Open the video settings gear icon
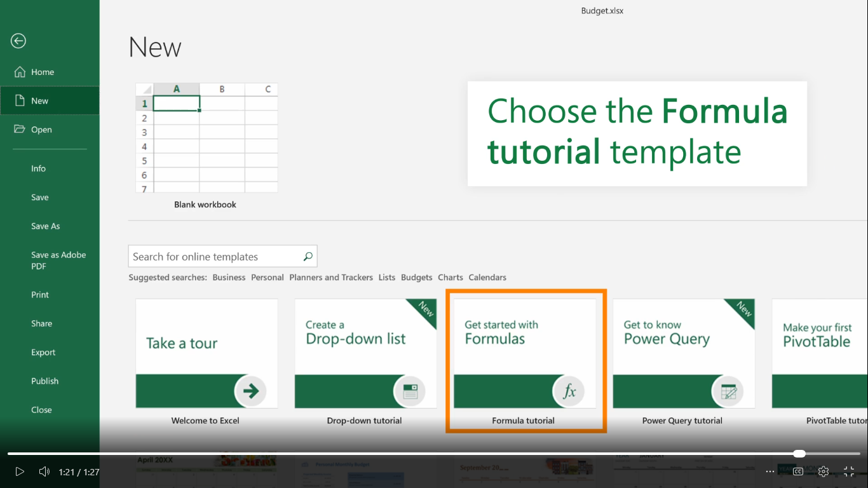 pos(823,471)
